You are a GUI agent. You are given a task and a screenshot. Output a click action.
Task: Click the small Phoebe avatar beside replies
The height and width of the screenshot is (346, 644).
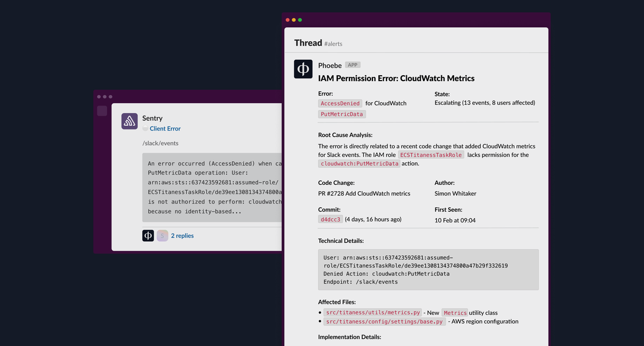click(x=148, y=235)
